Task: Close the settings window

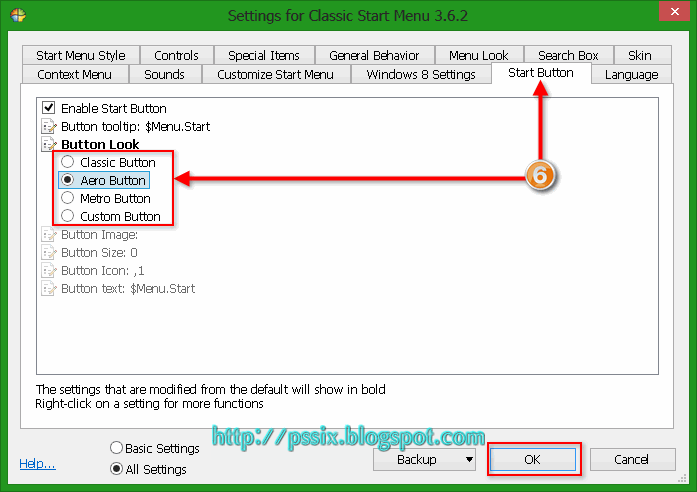Action: point(674,12)
